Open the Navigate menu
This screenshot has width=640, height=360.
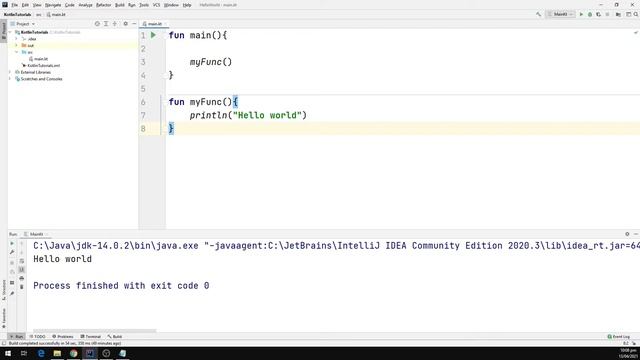pyautogui.click(x=53, y=5)
